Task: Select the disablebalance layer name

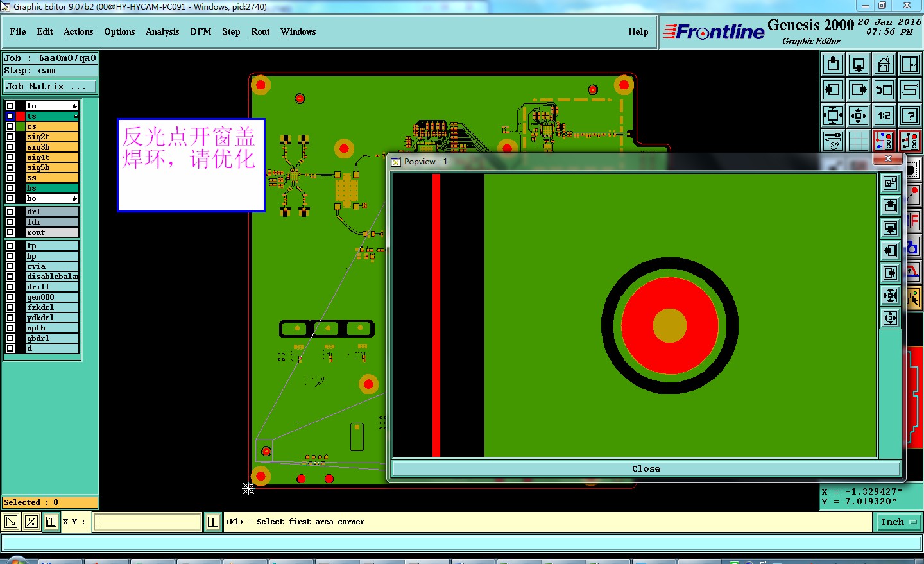Action: click(x=52, y=277)
